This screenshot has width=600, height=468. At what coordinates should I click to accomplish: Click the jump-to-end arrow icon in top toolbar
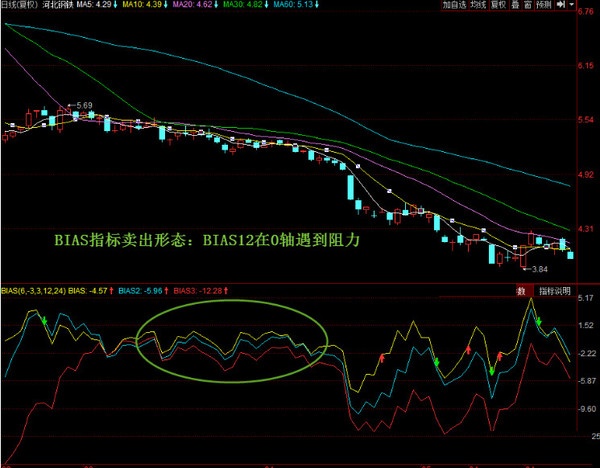[561, 5]
